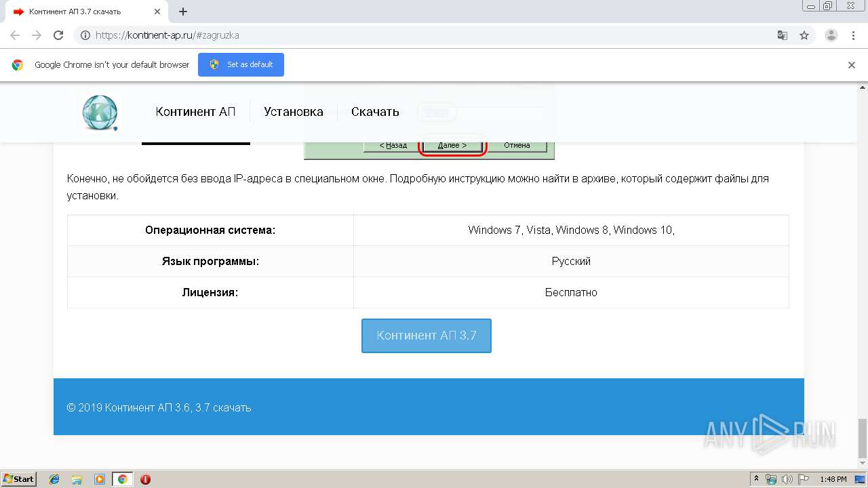Close the Континент АП 3.7 tab

pyautogui.click(x=157, y=12)
